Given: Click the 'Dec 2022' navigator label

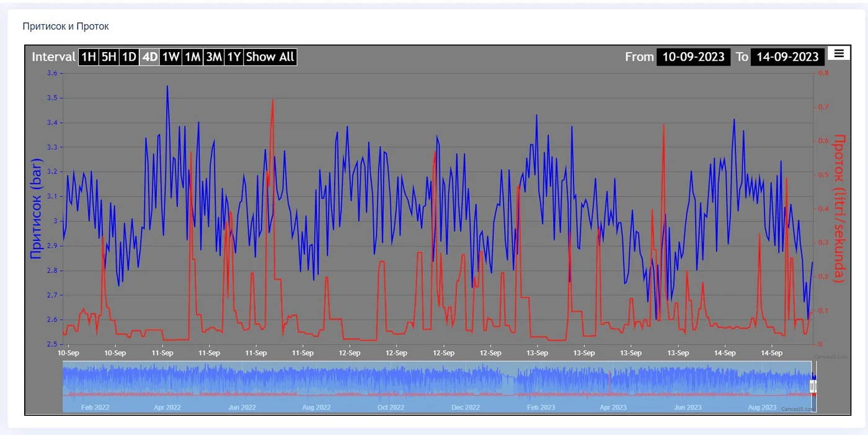Looking at the screenshot, I should tap(466, 408).
